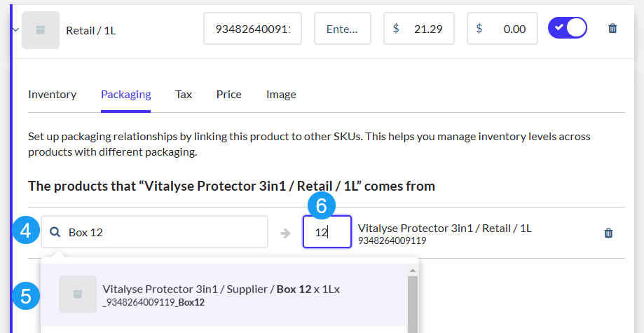Click the text 'Vitalyse Protector 3in1 / Retail / 1L'
The width and height of the screenshot is (644, 333).
tap(445, 228)
